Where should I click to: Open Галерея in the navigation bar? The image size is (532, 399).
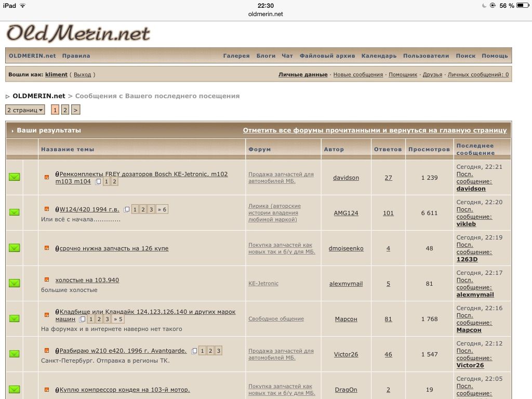236,56
